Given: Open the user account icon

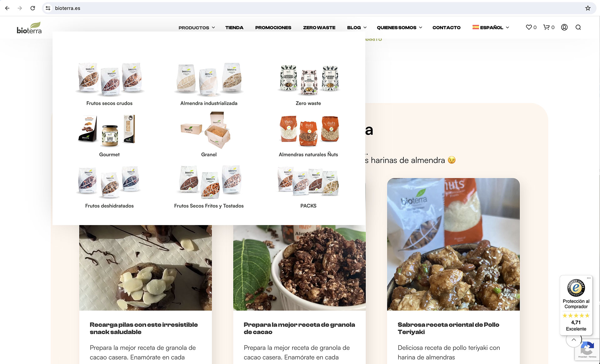Looking at the screenshot, I should 564,27.
